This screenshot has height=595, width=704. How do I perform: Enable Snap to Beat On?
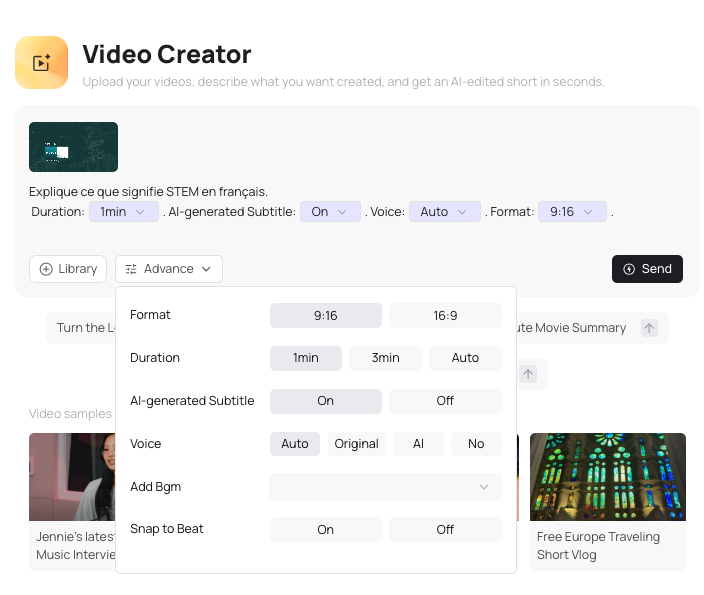325,530
